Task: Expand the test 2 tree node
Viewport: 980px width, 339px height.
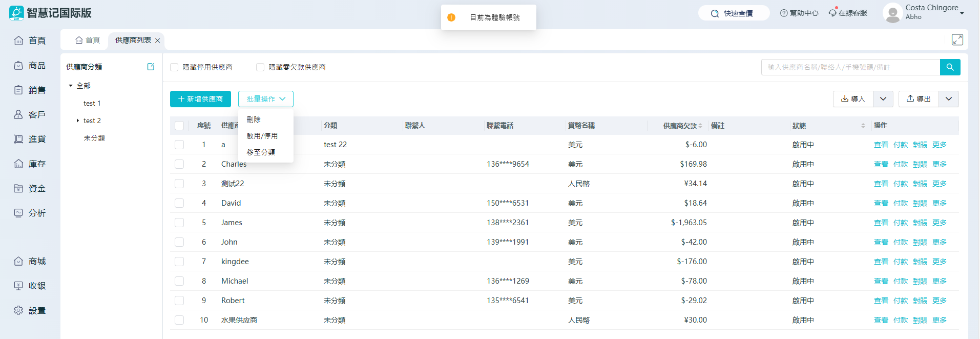Action: click(x=77, y=121)
